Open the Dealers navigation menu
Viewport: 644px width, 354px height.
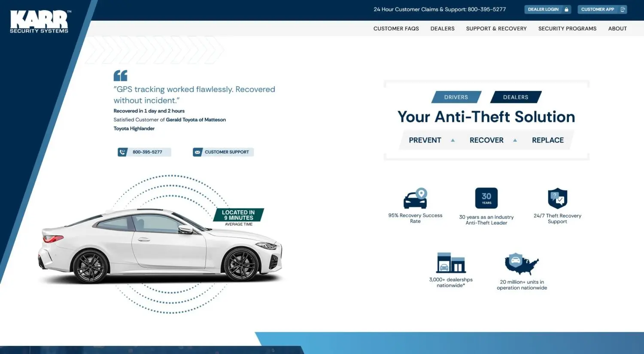click(442, 28)
